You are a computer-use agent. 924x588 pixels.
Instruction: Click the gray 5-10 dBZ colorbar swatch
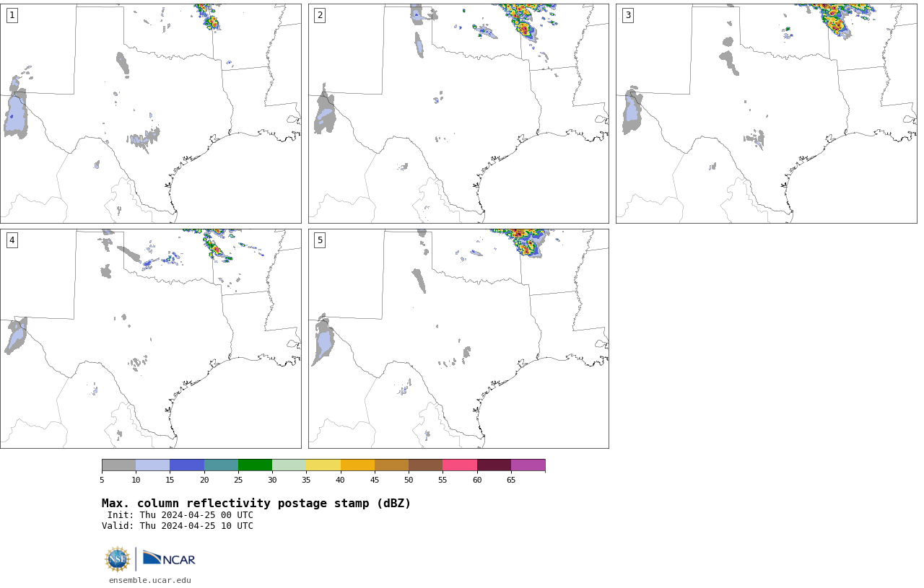click(x=118, y=465)
